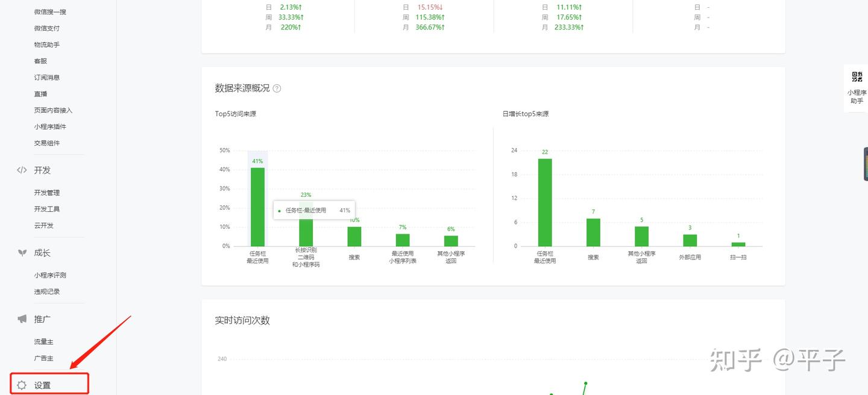Open the 小程序助手 QR code icon
Image resolution: width=868 pixels, height=395 pixels.
[857, 76]
